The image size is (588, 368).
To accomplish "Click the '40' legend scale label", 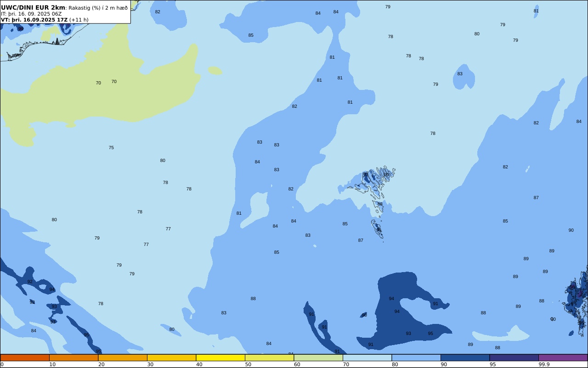I will pos(199,364).
